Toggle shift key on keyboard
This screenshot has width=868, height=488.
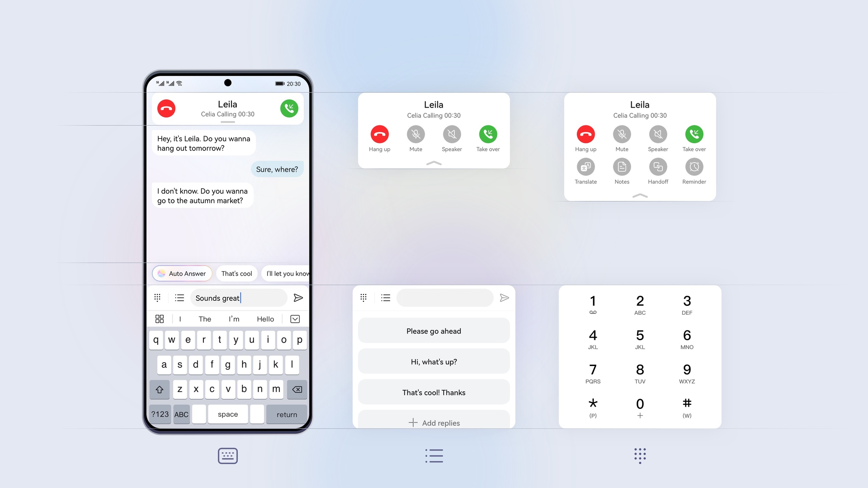point(160,388)
